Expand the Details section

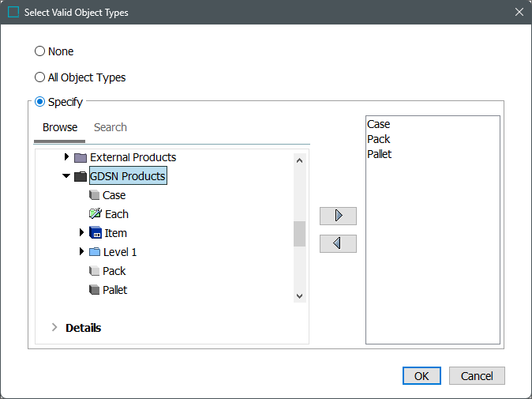(x=54, y=327)
